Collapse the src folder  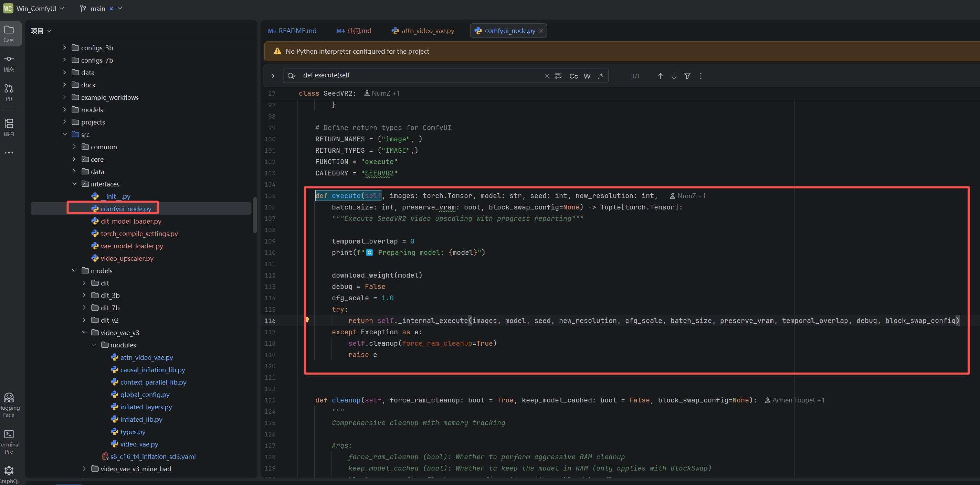(x=64, y=134)
